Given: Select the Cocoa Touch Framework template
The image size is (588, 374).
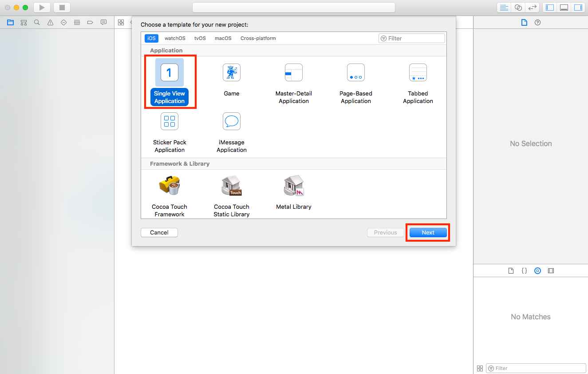Looking at the screenshot, I should pyautogui.click(x=170, y=196).
